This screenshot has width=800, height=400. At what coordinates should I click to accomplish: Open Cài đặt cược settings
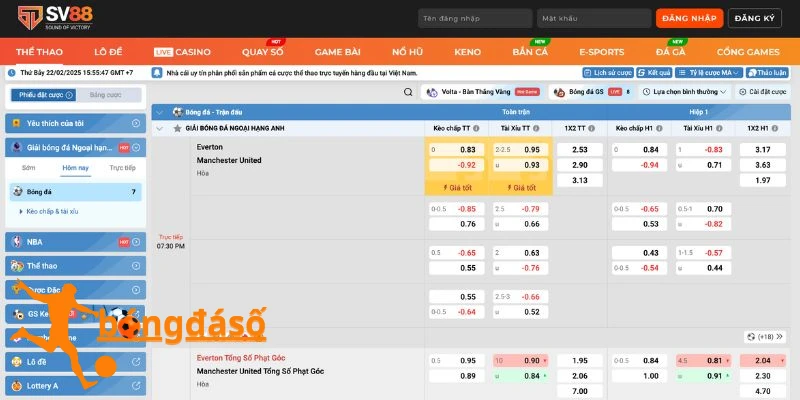point(763,92)
